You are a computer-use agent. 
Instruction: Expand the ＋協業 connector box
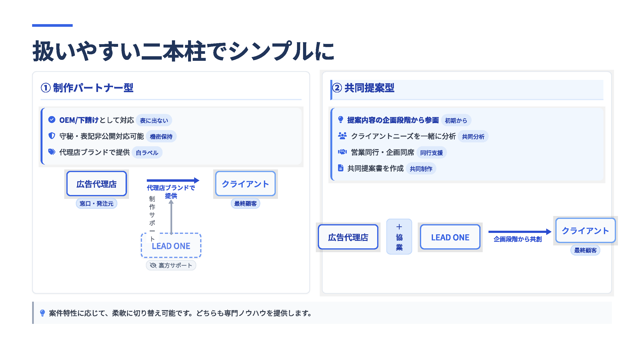tap(399, 237)
